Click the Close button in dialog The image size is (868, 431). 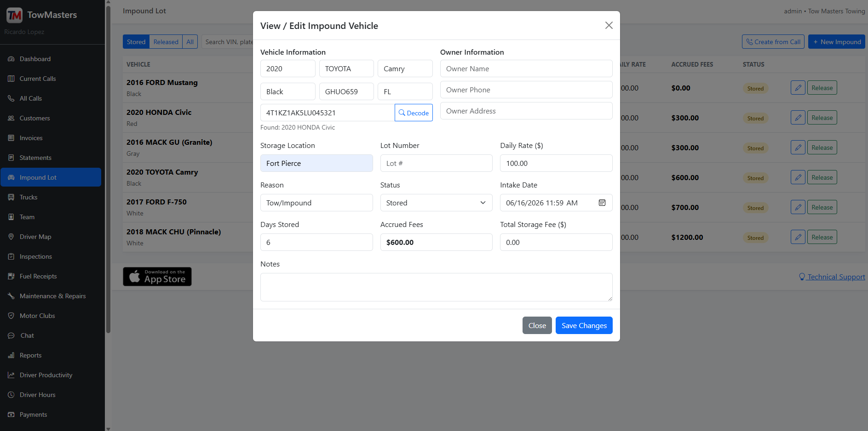537,325
